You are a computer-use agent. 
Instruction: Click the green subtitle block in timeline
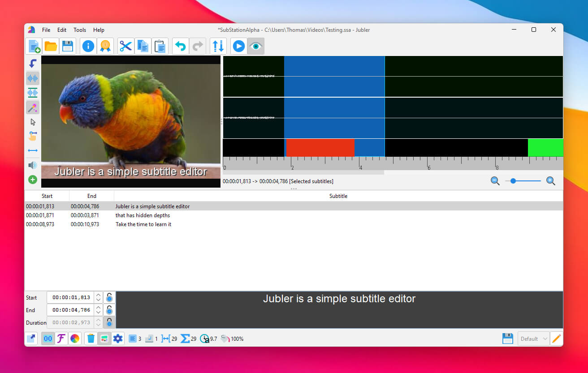coord(545,147)
